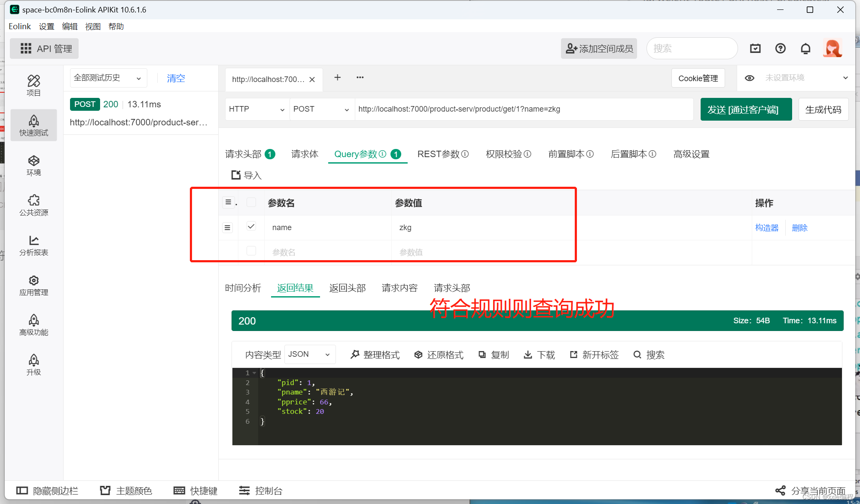
Task: Uncheck the name parameter checkbox
Action: coord(251,226)
